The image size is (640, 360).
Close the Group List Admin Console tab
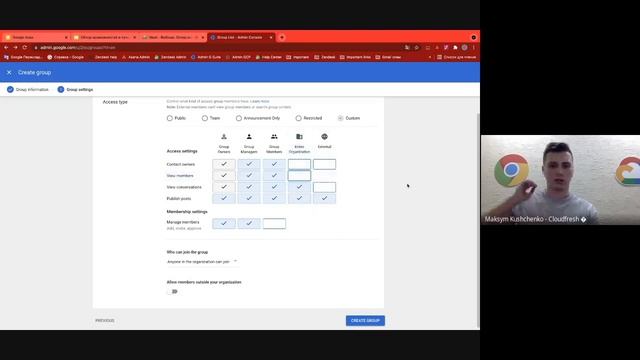tap(271, 37)
